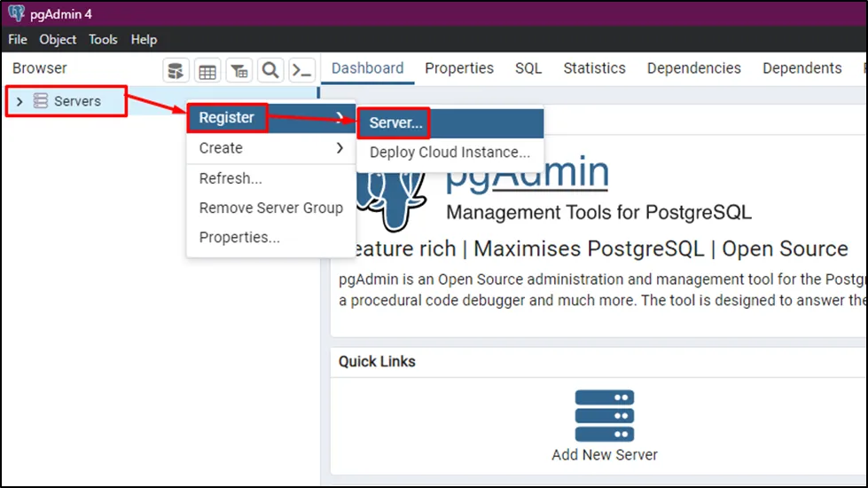This screenshot has width=868, height=488.
Task: Open the Search Objects magnifier icon
Action: (x=270, y=71)
